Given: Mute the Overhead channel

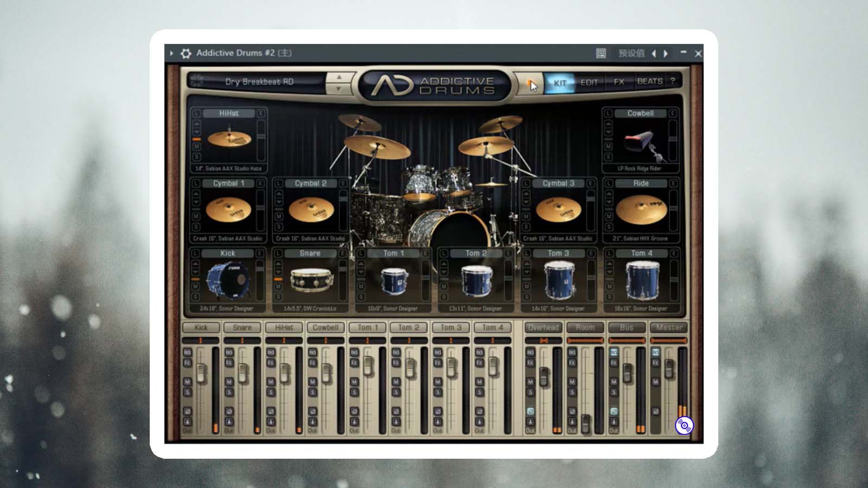Looking at the screenshot, I should coord(531,382).
